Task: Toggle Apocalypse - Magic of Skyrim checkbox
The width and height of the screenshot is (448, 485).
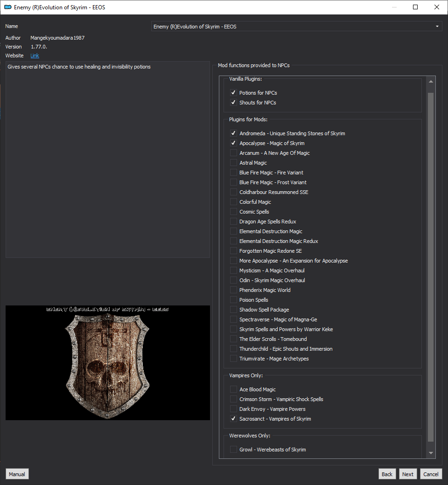Action: click(x=233, y=143)
